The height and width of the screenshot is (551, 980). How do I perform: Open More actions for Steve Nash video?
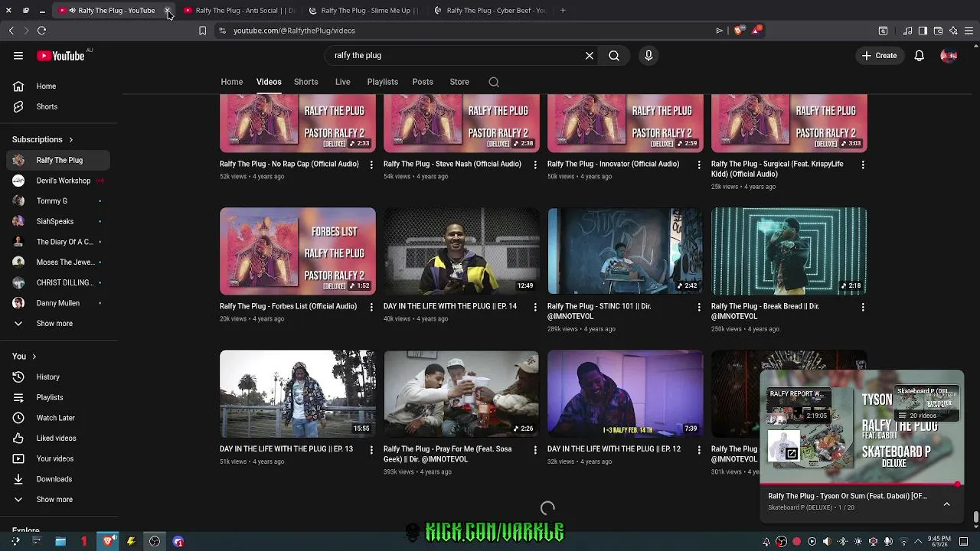pyautogui.click(x=535, y=165)
